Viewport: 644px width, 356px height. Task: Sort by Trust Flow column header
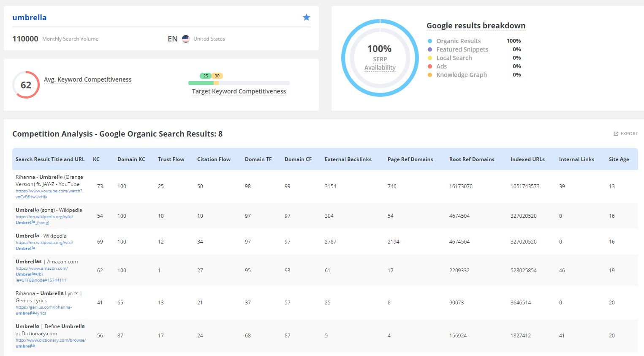(171, 159)
